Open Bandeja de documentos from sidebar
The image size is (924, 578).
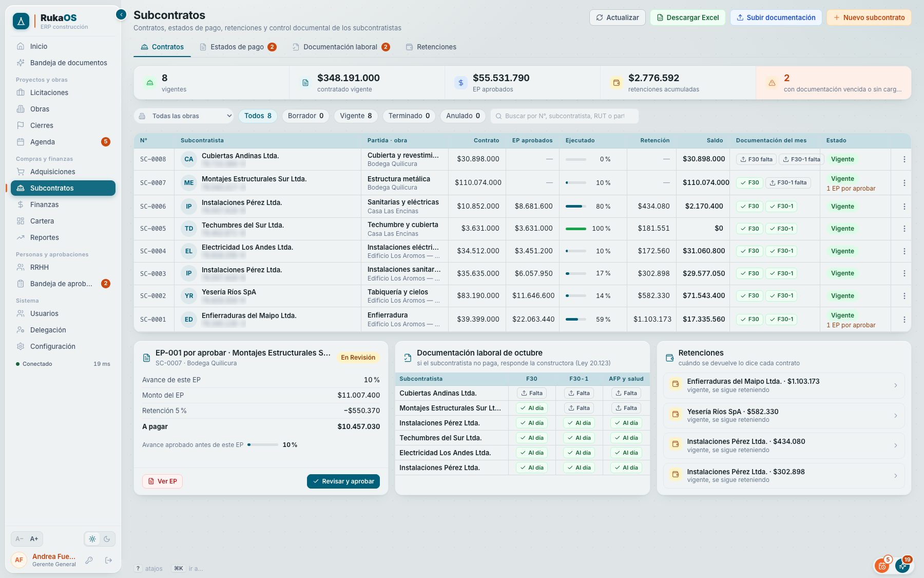[63, 63]
